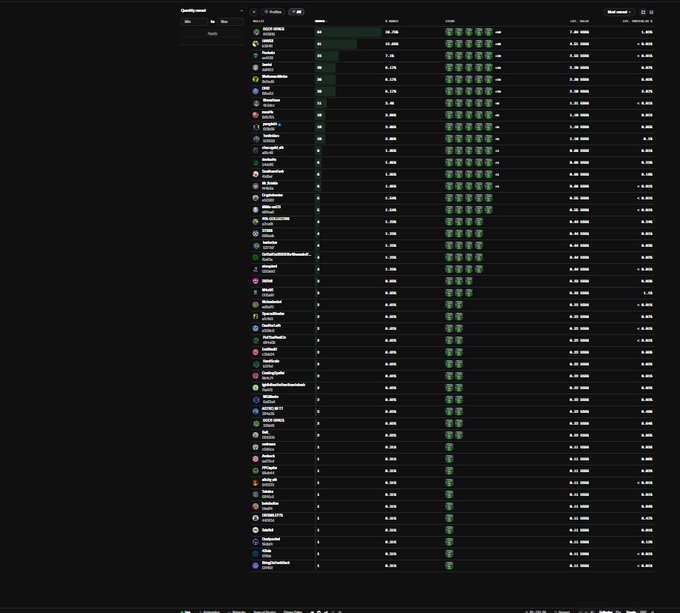The width and height of the screenshot is (680, 613).
Task: Switch to the list view layout icon
Action: [x=651, y=12]
